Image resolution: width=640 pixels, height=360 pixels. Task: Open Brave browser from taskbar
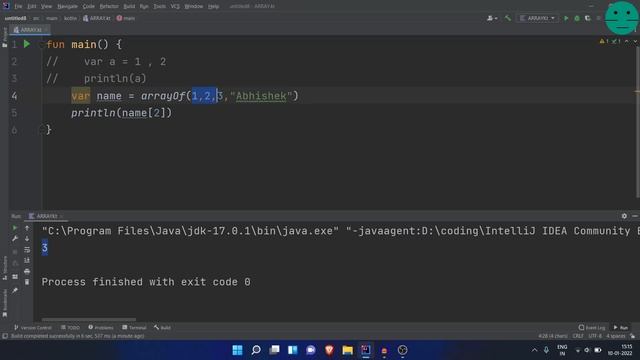pos(329,350)
